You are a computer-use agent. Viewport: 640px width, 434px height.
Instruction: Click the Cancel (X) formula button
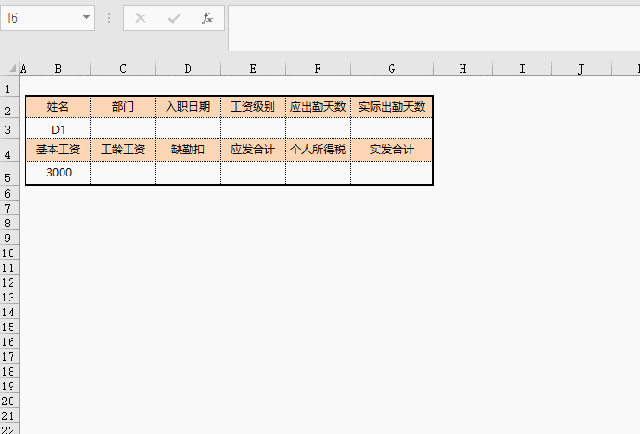pos(140,18)
